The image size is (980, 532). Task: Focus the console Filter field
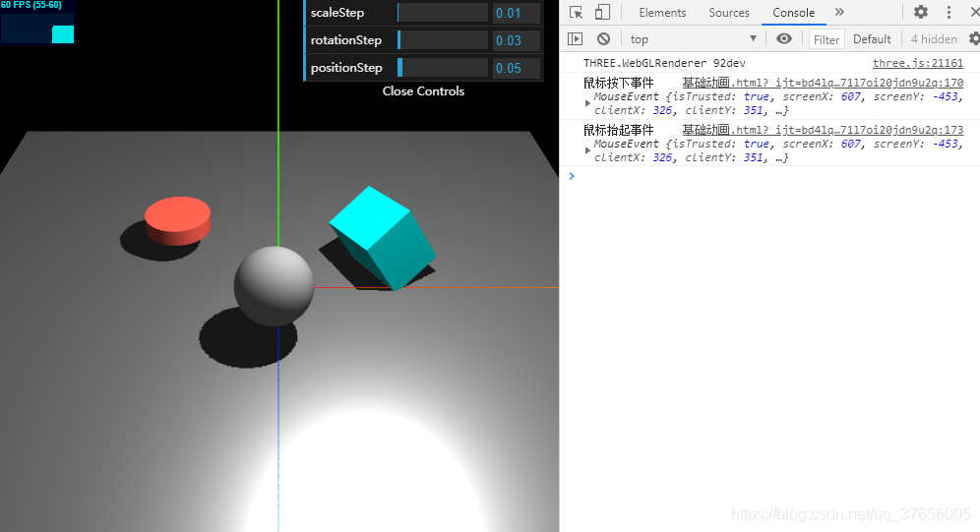tap(827, 39)
